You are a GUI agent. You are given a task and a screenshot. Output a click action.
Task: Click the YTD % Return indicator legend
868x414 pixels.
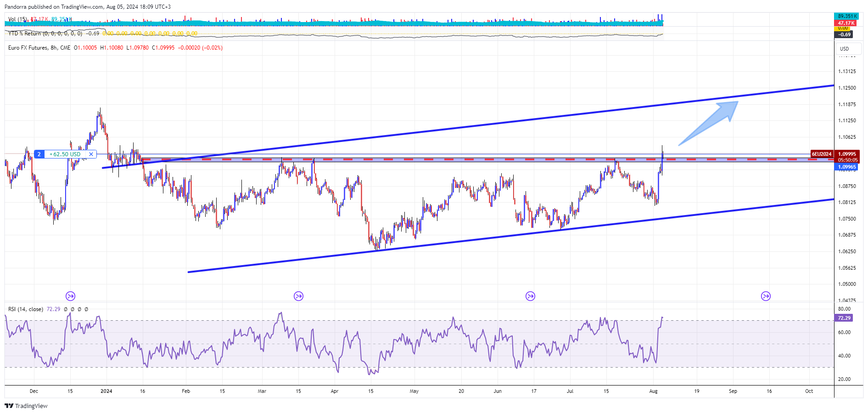pos(45,34)
